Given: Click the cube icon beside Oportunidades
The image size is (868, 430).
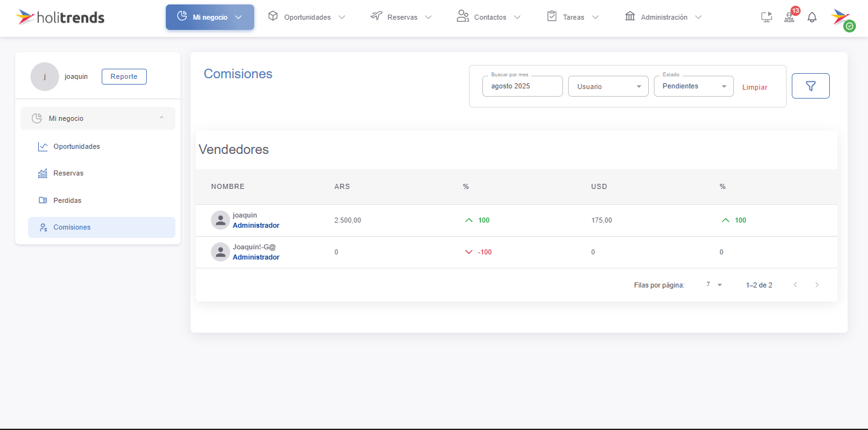Looking at the screenshot, I should [x=273, y=16].
